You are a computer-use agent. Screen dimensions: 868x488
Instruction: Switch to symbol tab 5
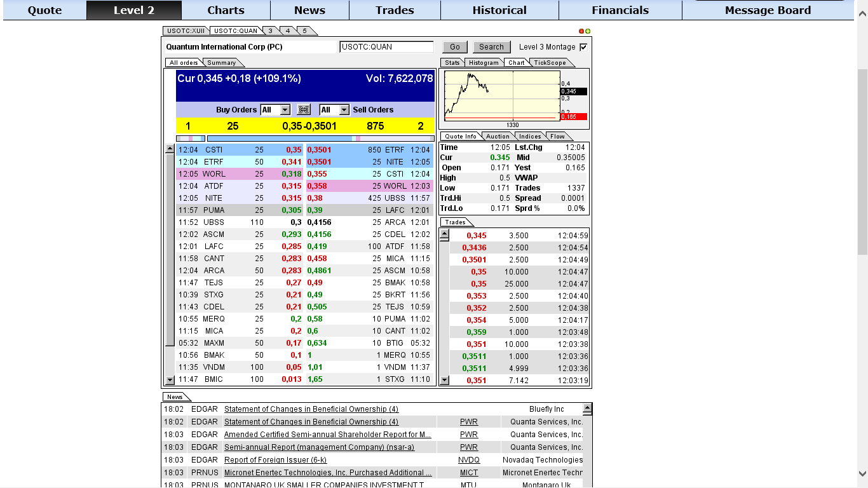pos(304,30)
